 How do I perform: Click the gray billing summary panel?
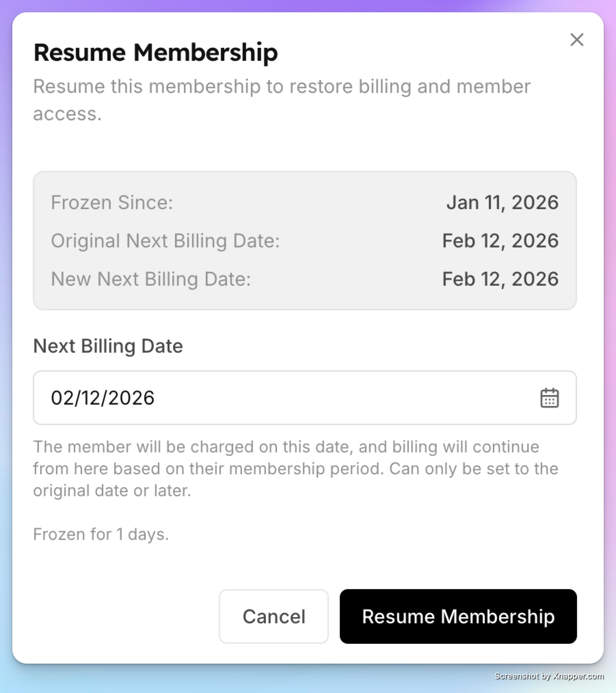[305, 241]
